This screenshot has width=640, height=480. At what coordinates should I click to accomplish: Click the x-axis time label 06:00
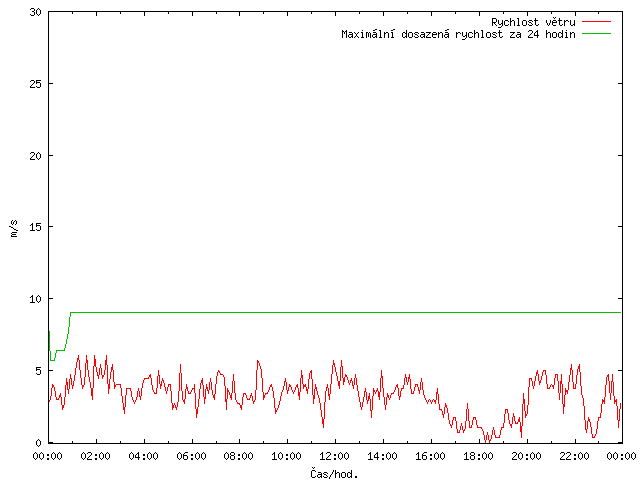191,456
